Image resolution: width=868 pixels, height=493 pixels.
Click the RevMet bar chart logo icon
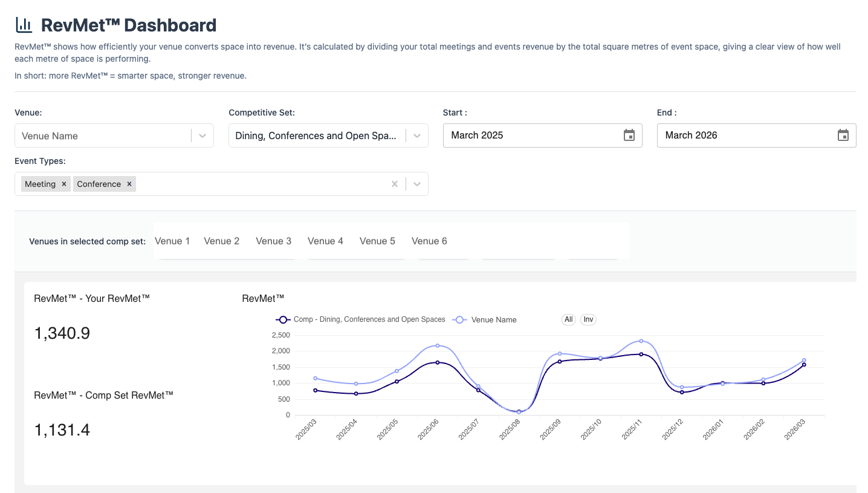[24, 25]
